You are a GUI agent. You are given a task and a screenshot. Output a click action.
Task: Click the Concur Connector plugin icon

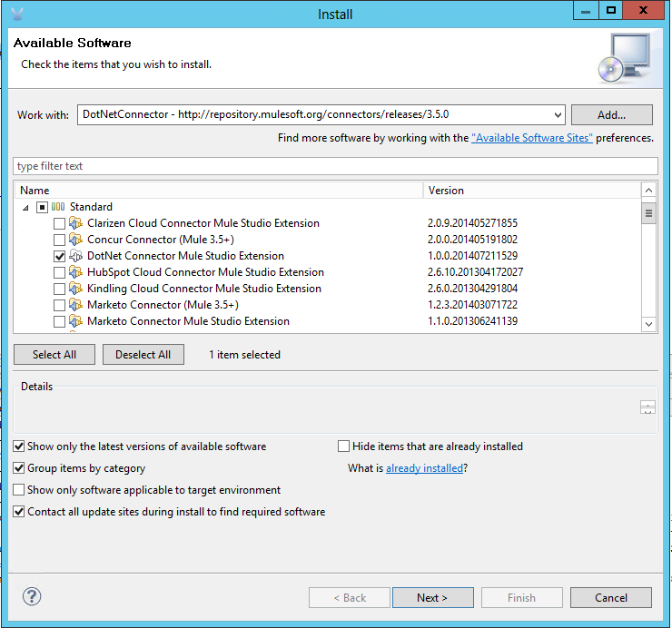pyautogui.click(x=76, y=240)
